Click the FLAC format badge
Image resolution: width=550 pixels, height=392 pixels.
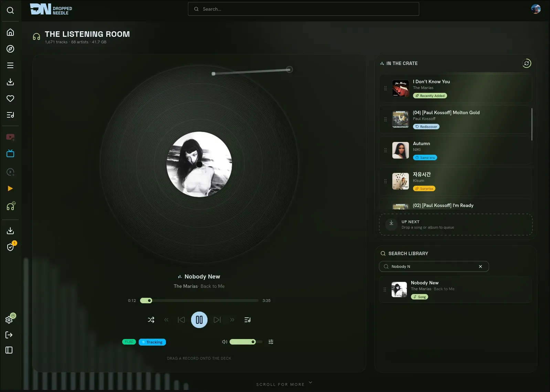click(x=129, y=342)
